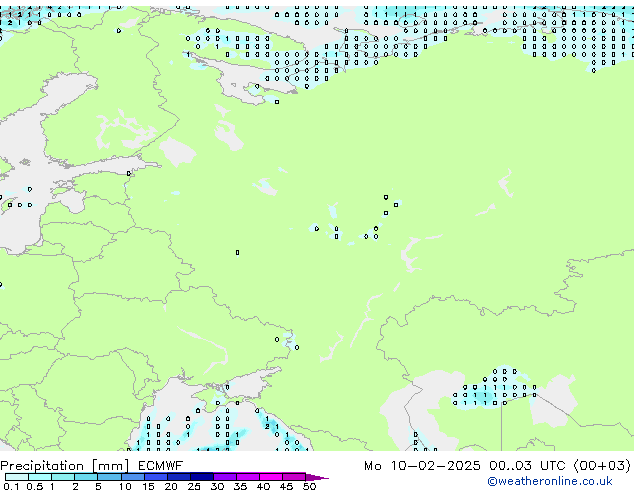Click the '40' legend scale value
Viewport: 634px width, 490px height.
click(263, 486)
